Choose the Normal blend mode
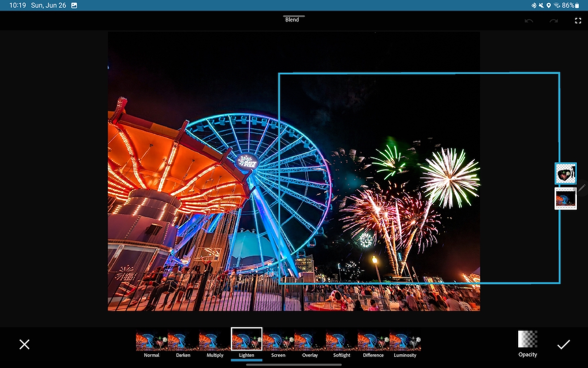This screenshot has height=368, width=588. pyautogui.click(x=152, y=342)
